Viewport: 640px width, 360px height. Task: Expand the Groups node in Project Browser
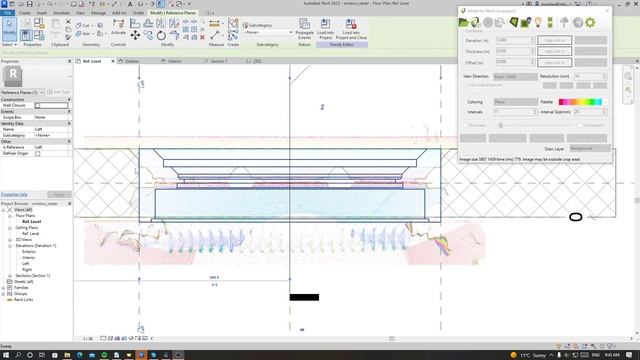[3, 294]
